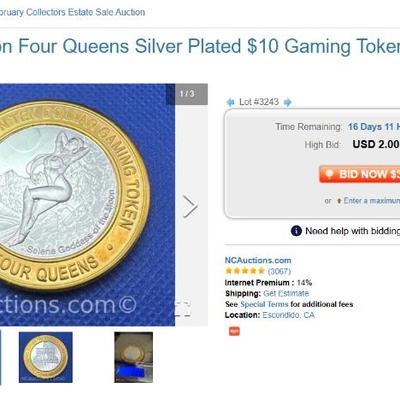Image resolution: width=400 pixels, height=400 pixels.
Task: Open Need help with bidding link
Action: pyautogui.click(x=353, y=231)
